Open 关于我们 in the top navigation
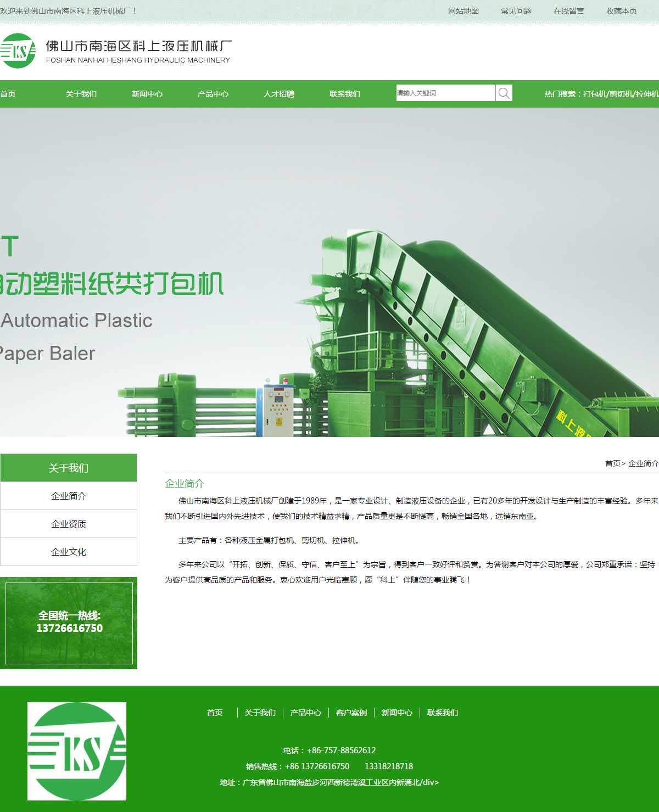 pyautogui.click(x=81, y=94)
